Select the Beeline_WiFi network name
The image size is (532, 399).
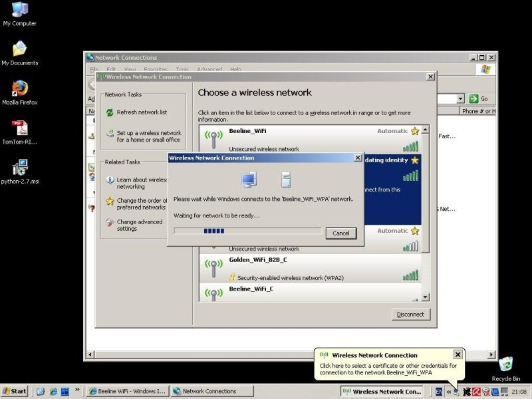[247, 131]
